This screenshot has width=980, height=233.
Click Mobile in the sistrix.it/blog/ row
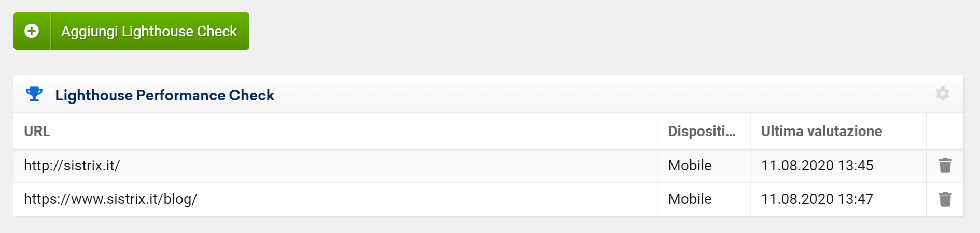pyautogui.click(x=690, y=199)
